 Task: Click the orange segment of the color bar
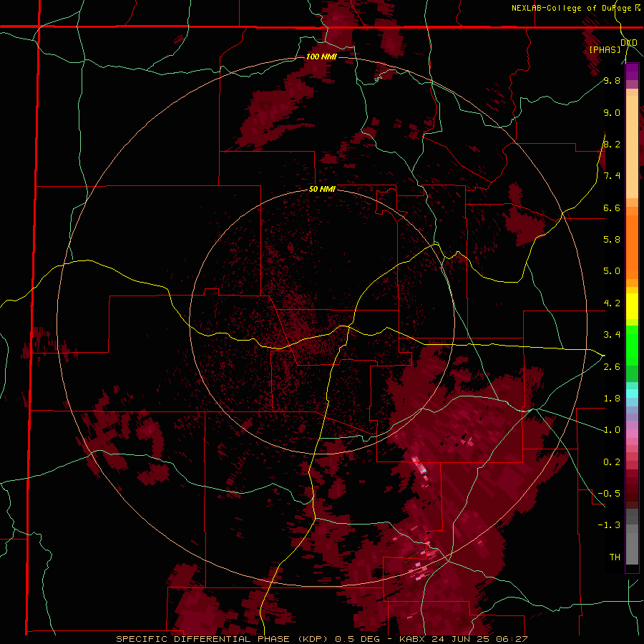[632, 248]
